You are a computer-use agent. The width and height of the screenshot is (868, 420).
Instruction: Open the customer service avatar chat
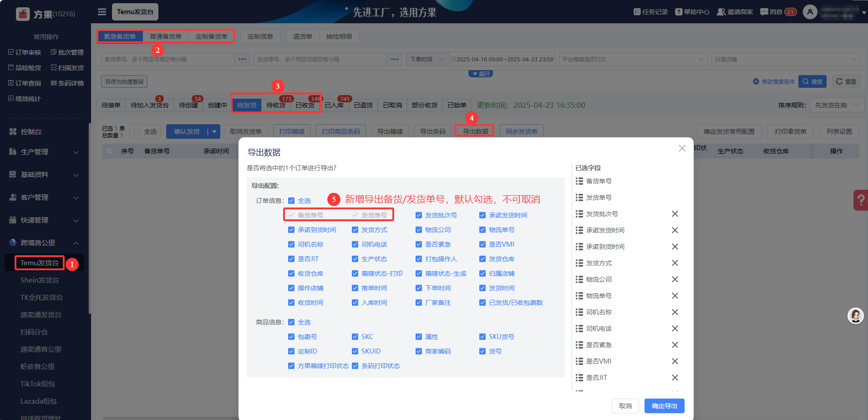[x=856, y=316]
